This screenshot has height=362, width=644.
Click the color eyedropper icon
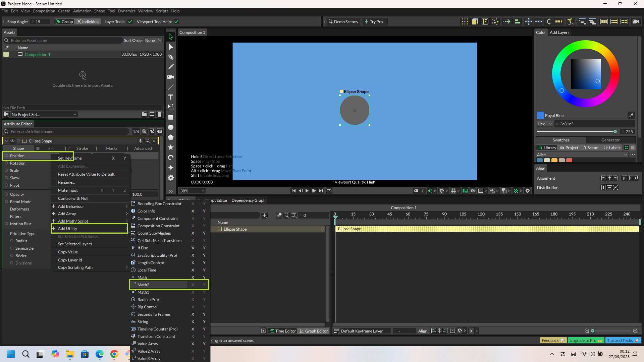click(x=631, y=115)
